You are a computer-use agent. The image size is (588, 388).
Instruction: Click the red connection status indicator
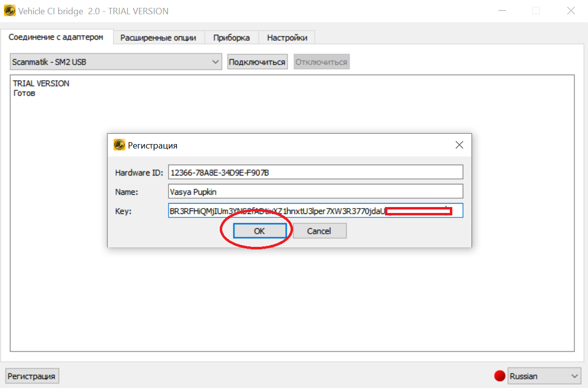(x=500, y=376)
